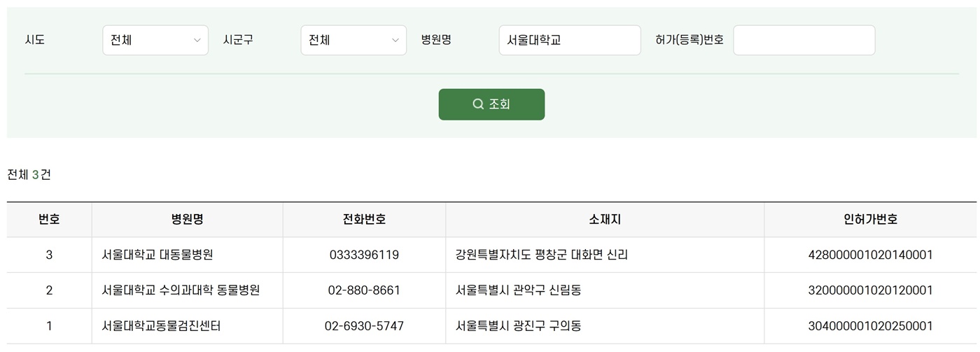Click the 소재지 column header
The width and height of the screenshot is (980, 352).
coord(605,219)
